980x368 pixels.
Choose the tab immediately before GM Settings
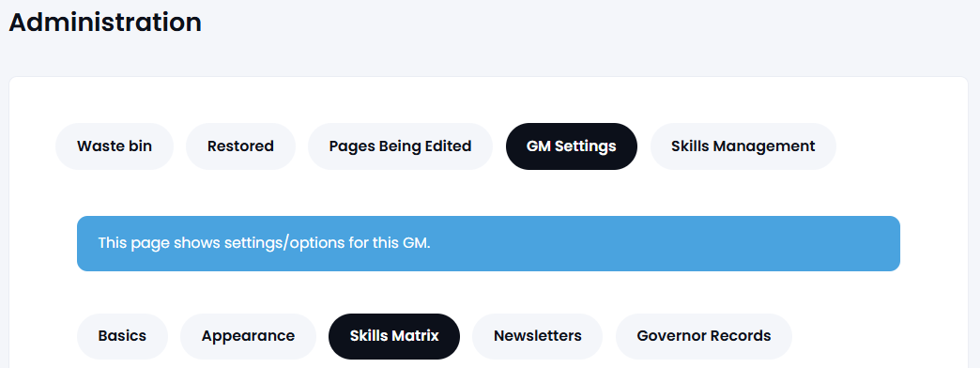[400, 146]
